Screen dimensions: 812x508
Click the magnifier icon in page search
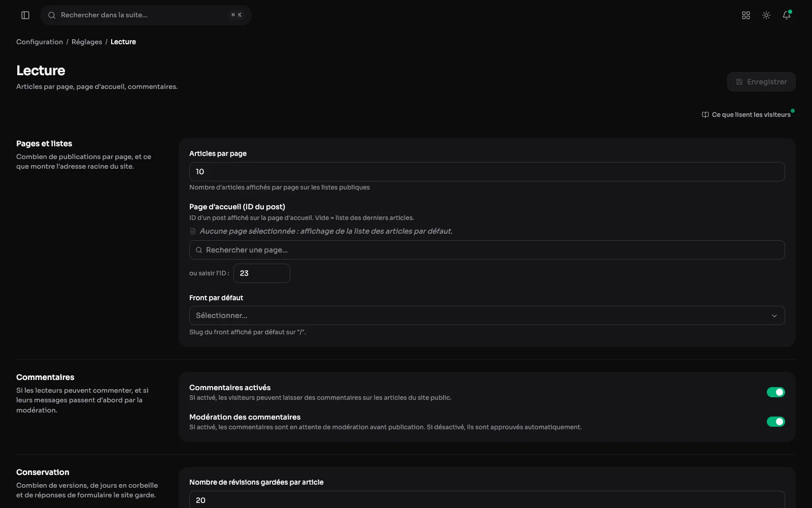tap(199, 250)
